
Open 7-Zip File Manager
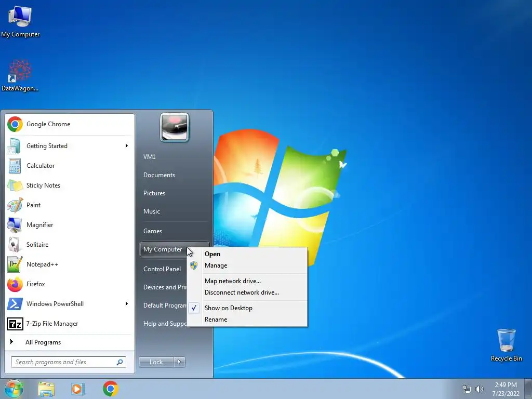pos(69,324)
